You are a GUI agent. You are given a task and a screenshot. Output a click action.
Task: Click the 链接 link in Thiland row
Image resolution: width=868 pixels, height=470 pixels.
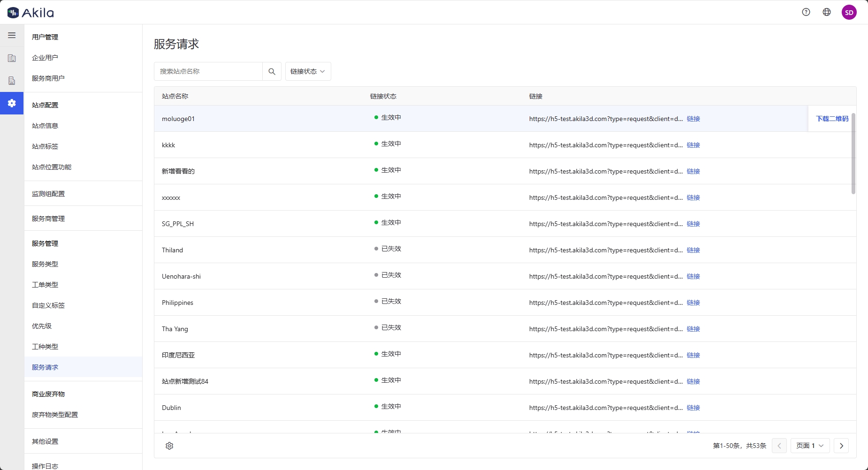click(x=693, y=250)
